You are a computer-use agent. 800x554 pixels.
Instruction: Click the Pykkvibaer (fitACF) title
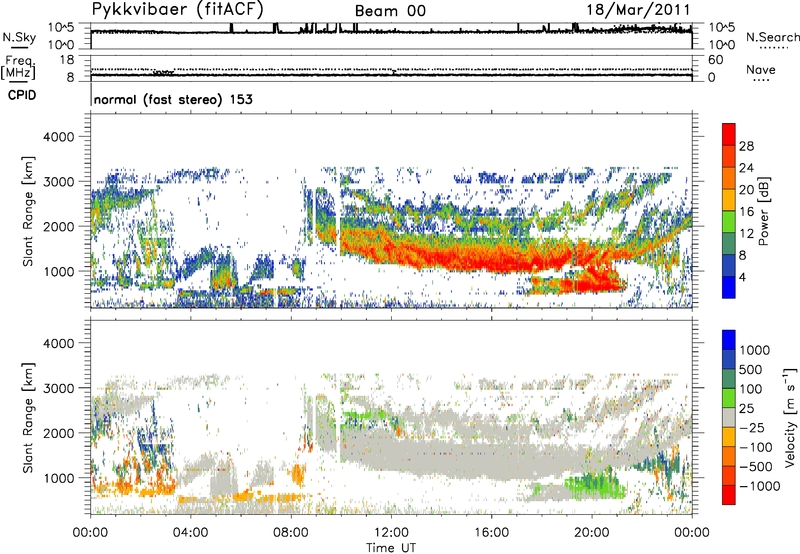[177, 10]
